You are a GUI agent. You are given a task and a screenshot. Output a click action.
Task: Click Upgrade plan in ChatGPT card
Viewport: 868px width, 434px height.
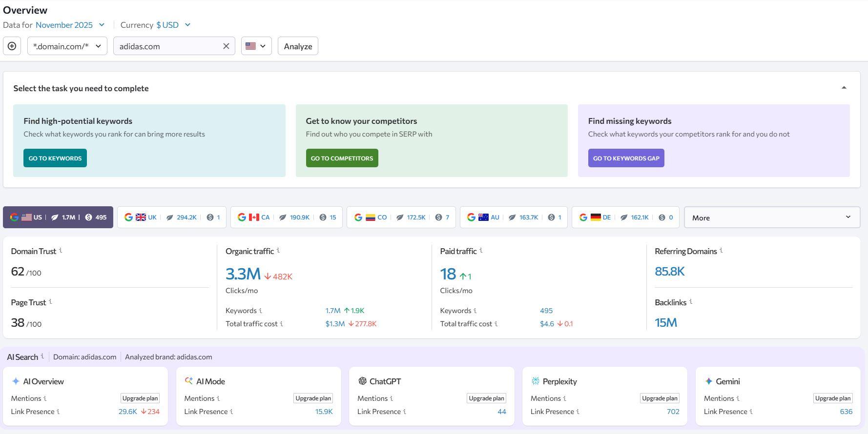pyautogui.click(x=487, y=398)
